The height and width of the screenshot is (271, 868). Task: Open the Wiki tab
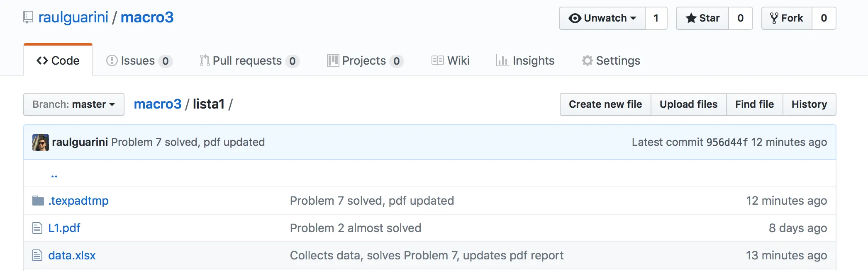point(451,61)
